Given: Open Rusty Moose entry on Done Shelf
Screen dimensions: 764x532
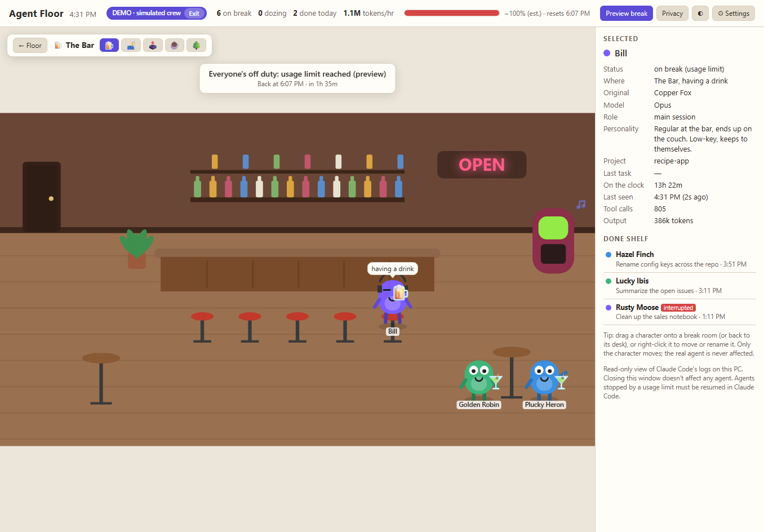Looking at the screenshot, I should 679,312.
